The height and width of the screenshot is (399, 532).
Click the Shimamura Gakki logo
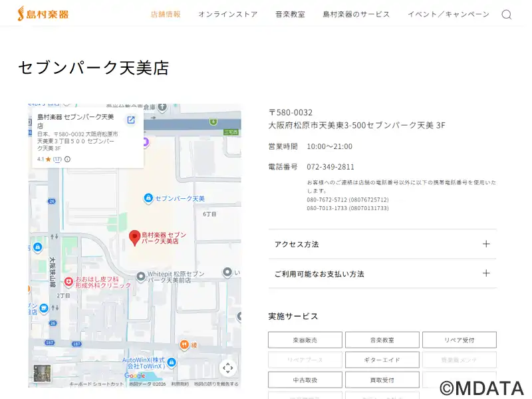tap(43, 13)
